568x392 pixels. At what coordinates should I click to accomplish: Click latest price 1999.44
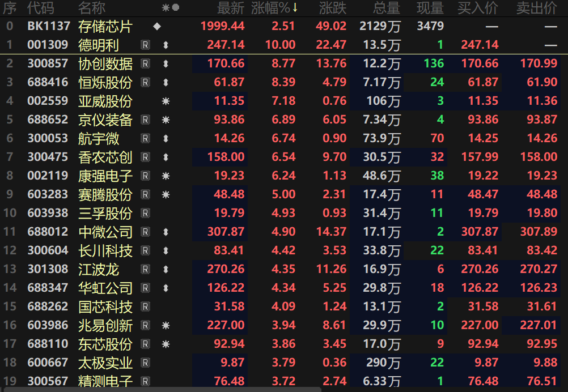(x=223, y=26)
